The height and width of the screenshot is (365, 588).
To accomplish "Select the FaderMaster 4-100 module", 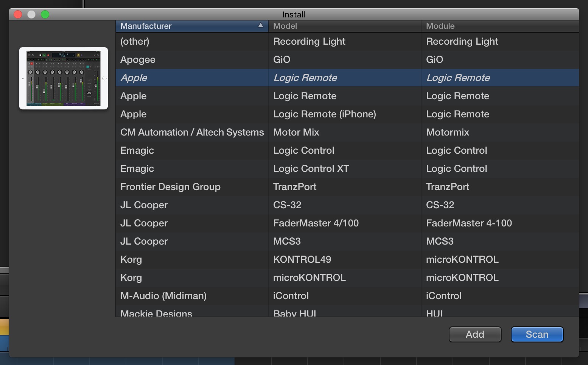I will tap(469, 223).
